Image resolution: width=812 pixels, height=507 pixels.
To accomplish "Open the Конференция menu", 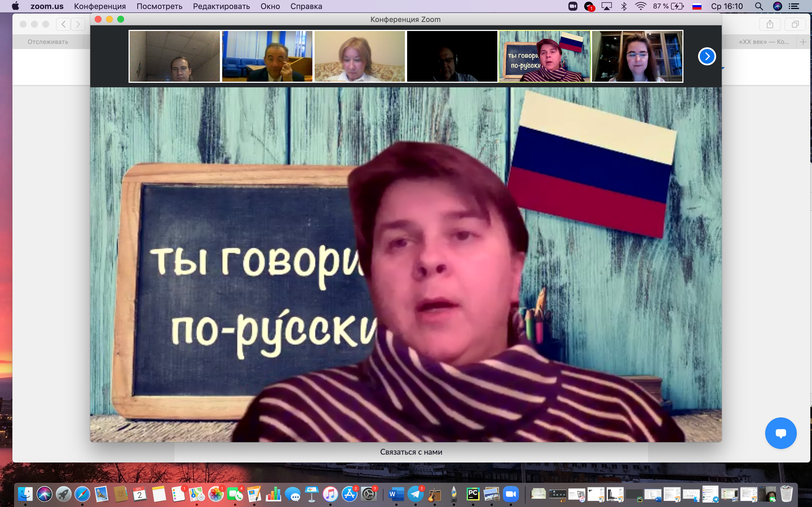I will pos(100,6).
